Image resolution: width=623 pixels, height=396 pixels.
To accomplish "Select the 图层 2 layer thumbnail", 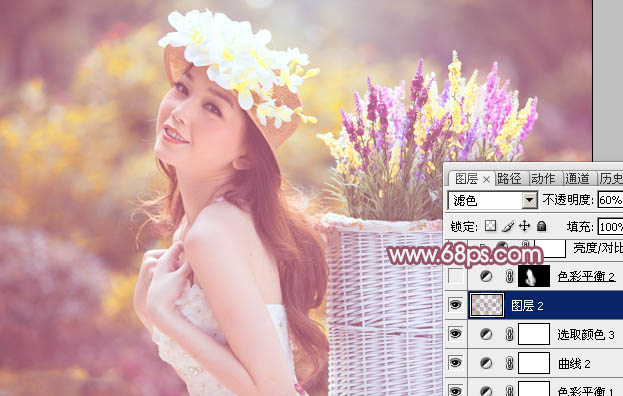I will tap(487, 305).
